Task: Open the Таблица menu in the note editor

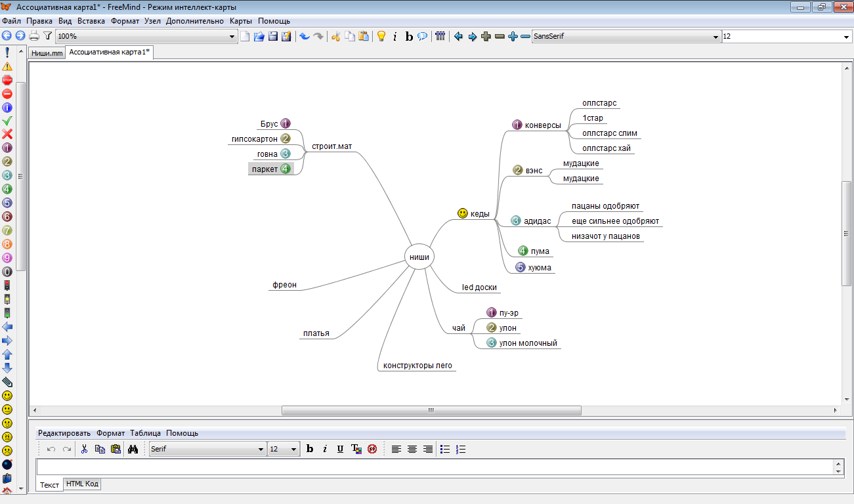Action: (x=145, y=433)
